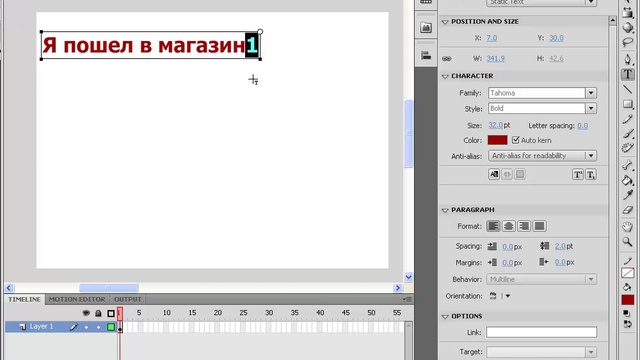The image size is (640, 360).
Task: Toggle Layer 1 lock dot
Action: pos(98,327)
